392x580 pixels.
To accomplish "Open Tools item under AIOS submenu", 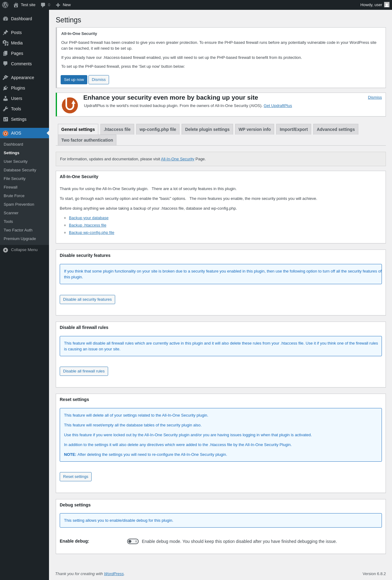I will 24,222.
